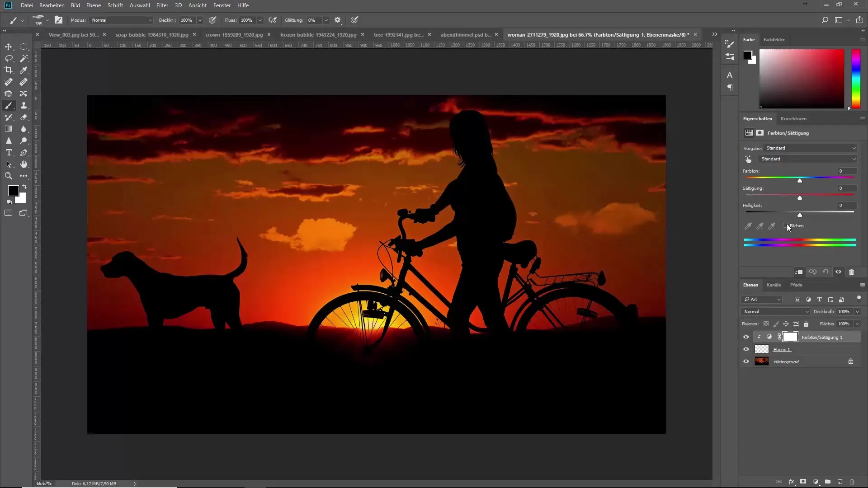Image resolution: width=868 pixels, height=488 pixels.
Task: Select the Horizontal Type tool
Action: coord(9,153)
